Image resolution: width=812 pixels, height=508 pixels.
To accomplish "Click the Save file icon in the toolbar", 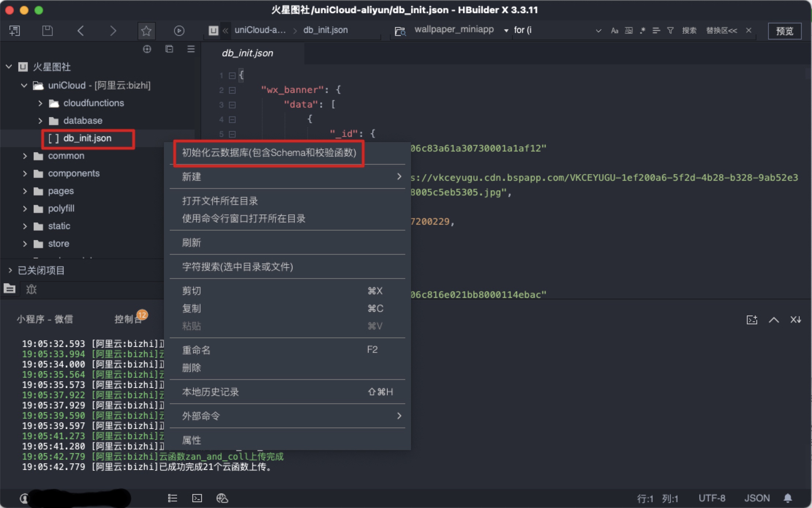I will click(x=48, y=30).
